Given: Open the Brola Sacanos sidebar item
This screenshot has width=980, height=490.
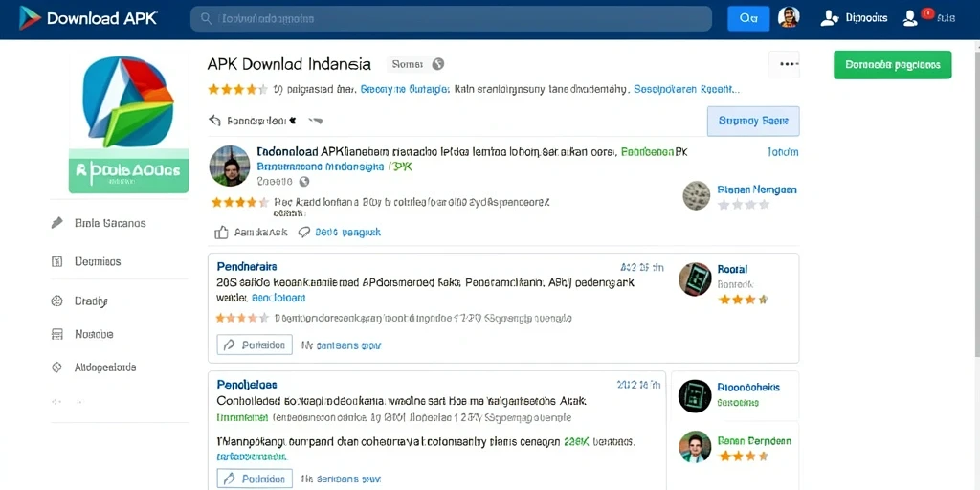Looking at the screenshot, I should tap(110, 223).
